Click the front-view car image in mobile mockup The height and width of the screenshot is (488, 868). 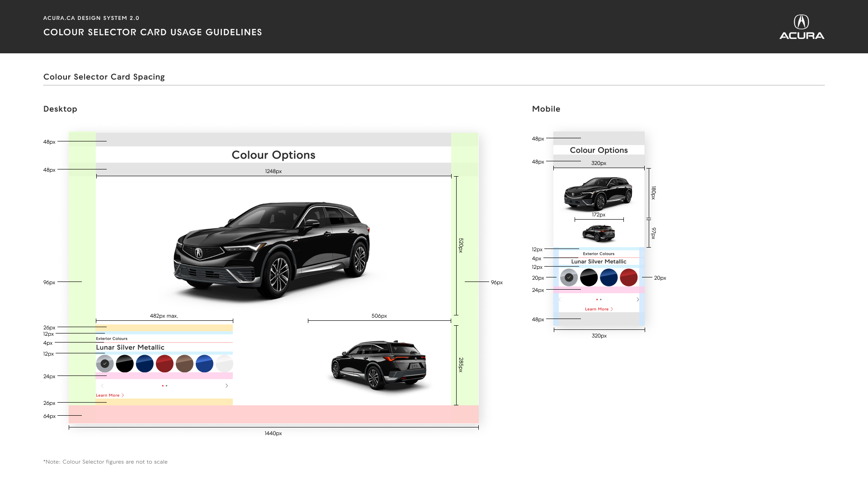tap(598, 194)
